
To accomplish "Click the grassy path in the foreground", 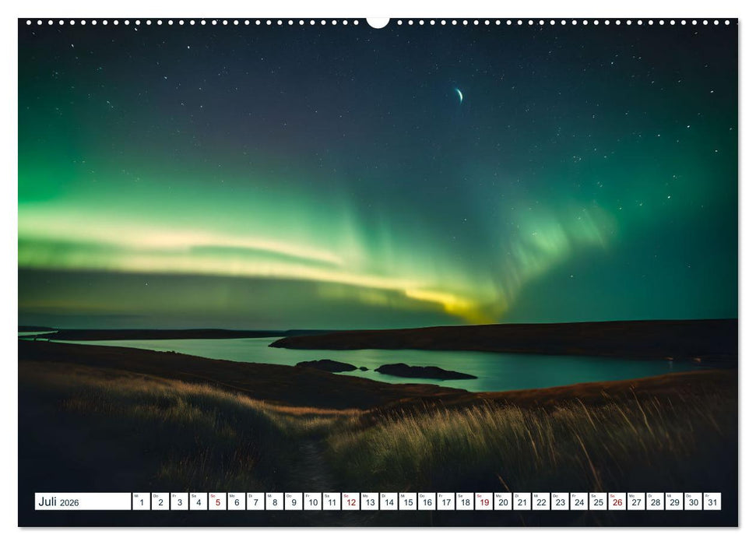I will 311,459.
